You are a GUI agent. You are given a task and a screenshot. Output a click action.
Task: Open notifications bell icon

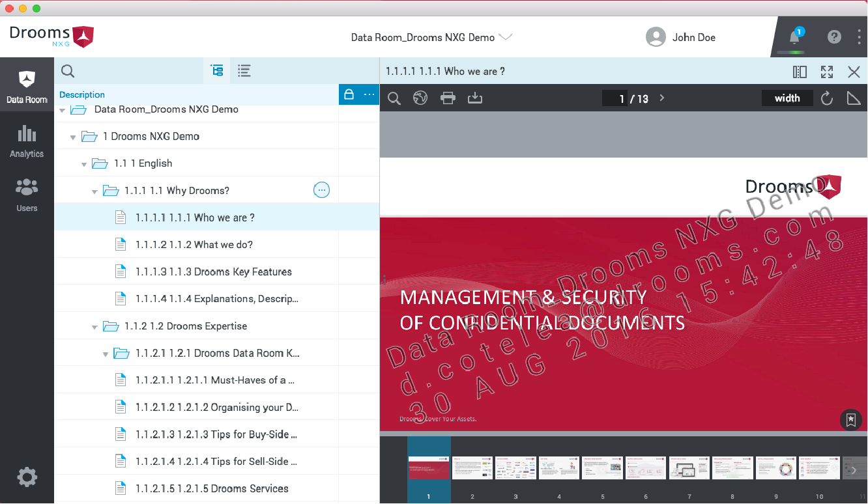[x=794, y=37]
